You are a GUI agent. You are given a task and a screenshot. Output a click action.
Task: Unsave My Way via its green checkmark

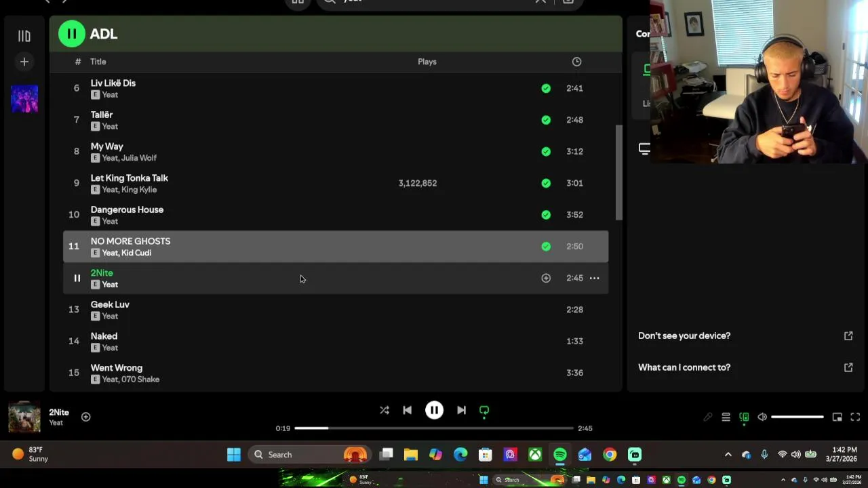[546, 151]
